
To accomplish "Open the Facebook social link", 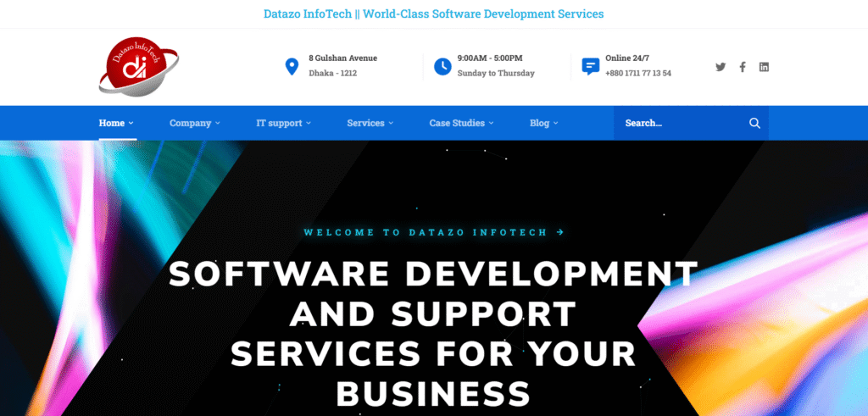I will click(743, 67).
